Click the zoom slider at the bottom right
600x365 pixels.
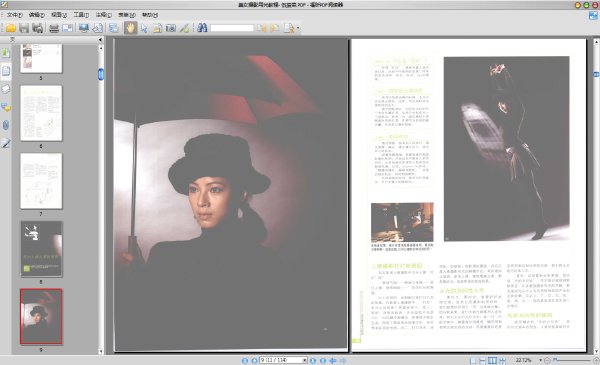click(x=572, y=360)
